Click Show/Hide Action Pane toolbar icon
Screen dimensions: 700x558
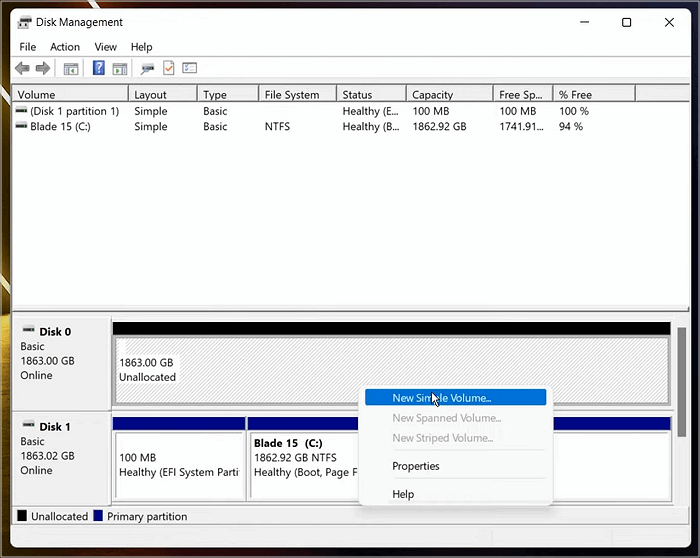point(120,68)
